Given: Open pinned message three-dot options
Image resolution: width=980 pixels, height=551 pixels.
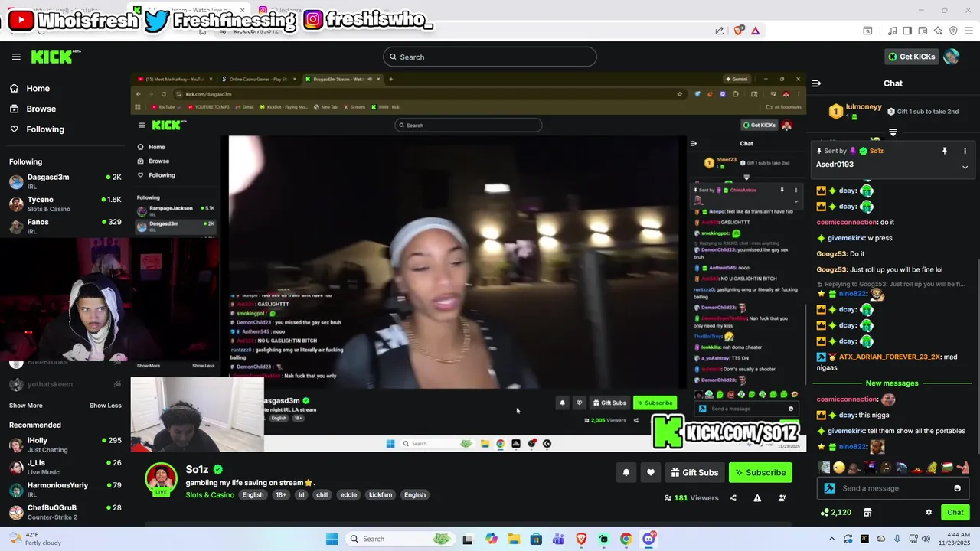Looking at the screenshot, I should (x=965, y=151).
